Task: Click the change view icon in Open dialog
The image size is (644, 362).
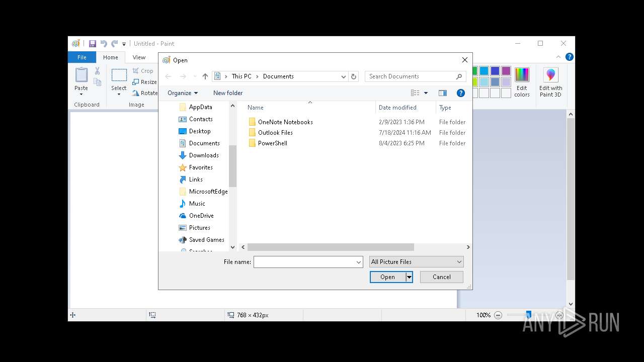Action: 415,93
